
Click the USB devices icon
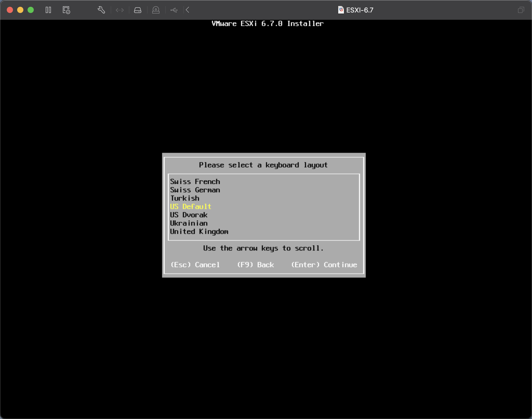click(174, 10)
